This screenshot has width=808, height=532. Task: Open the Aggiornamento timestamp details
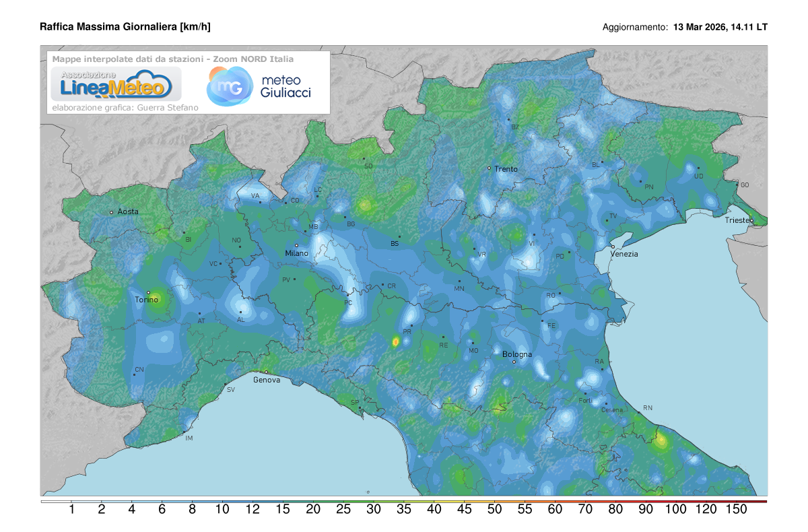tap(685, 28)
